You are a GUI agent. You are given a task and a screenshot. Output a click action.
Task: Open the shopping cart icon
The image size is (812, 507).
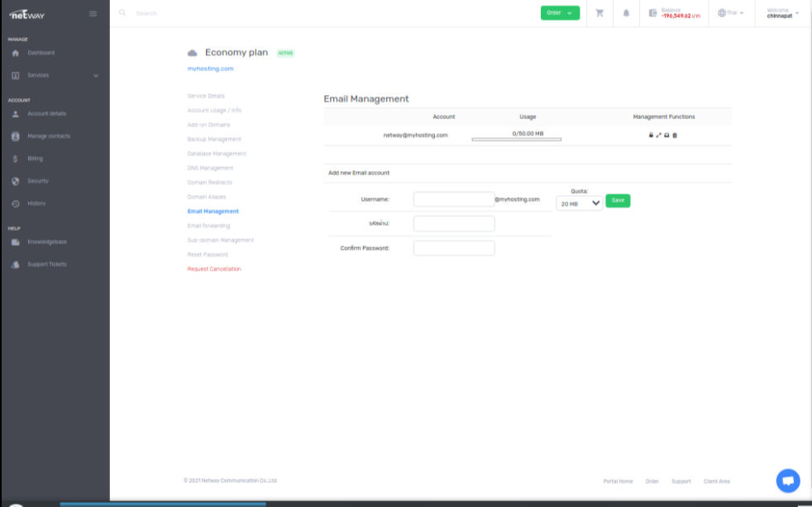(x=599, y=13)
